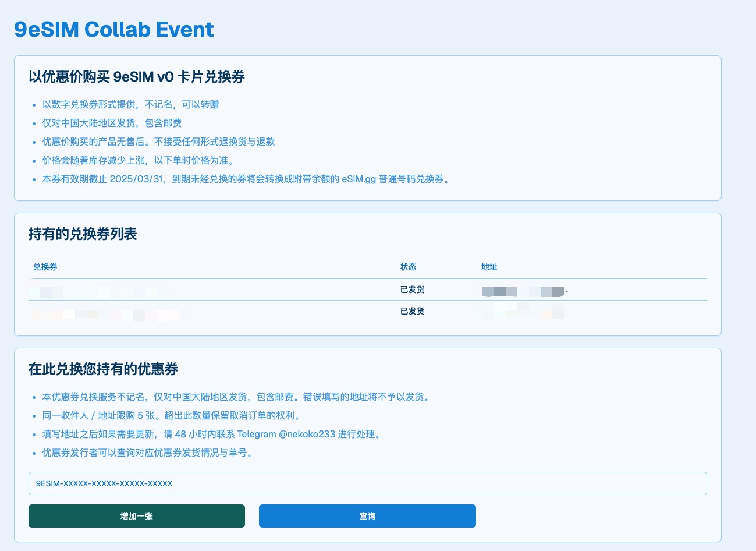The image size is (756, 551).
Task: Click the 增加一张 button
Action: tap(137, 516)
